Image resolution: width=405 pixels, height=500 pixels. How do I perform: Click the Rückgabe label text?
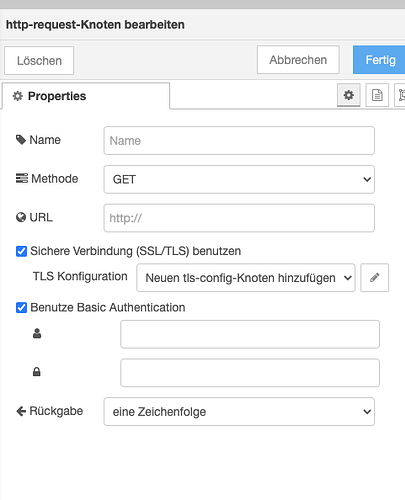[56, 411]
